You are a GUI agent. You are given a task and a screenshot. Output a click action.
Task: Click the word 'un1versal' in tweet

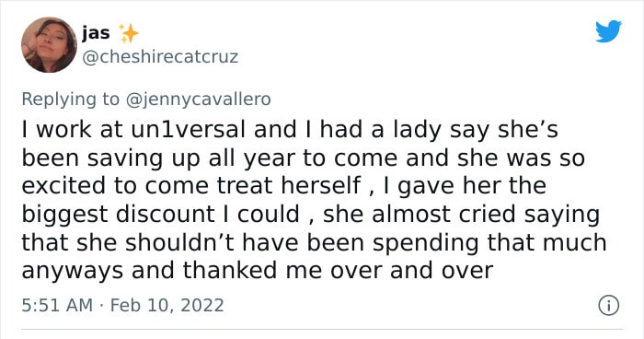coord(188,129)
